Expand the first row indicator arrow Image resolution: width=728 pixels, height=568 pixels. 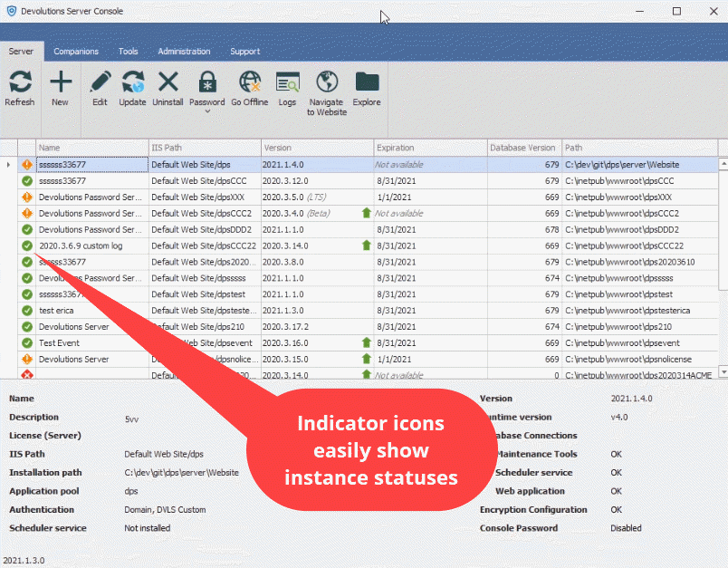click(9, 165)
